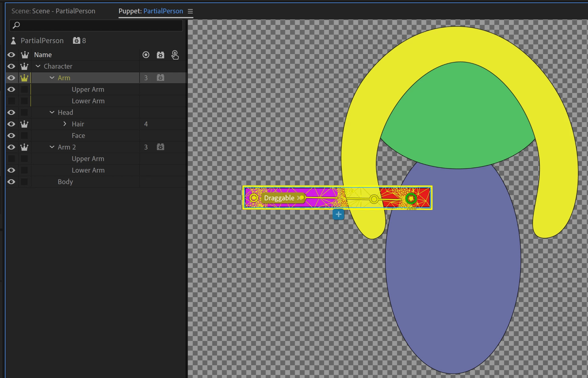Click the middle elbow handle on arm
588x378 pixels.
(x=374, y=199)
